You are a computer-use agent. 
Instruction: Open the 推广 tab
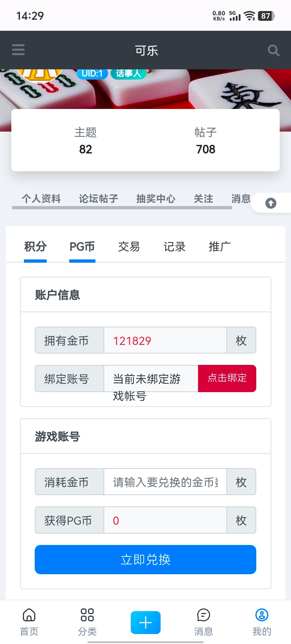point(220,247)
